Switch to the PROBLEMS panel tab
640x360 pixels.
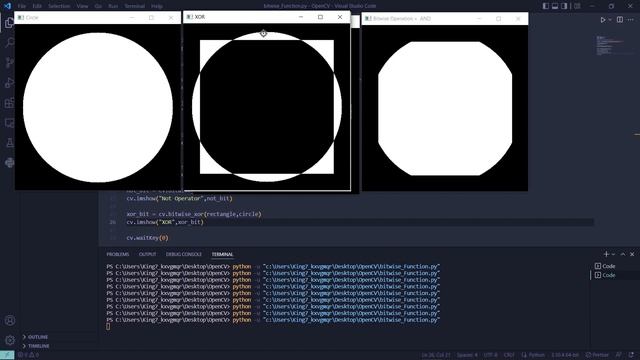pos(118,254)
